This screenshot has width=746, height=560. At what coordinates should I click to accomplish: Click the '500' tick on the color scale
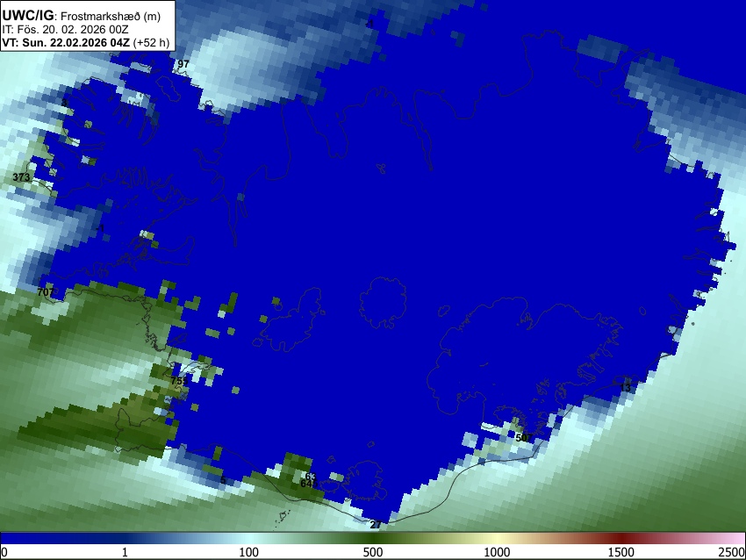(x=373, y=552)
